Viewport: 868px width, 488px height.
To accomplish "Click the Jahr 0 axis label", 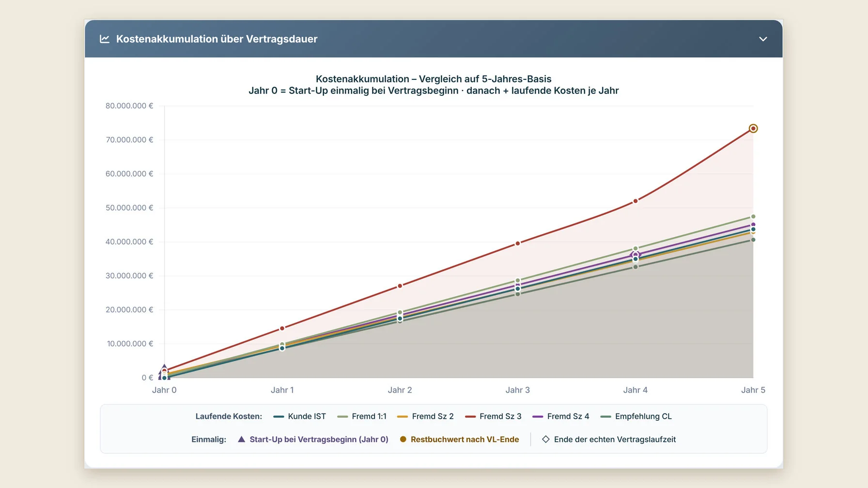I will pyautogui.click(x=164, y=390).
